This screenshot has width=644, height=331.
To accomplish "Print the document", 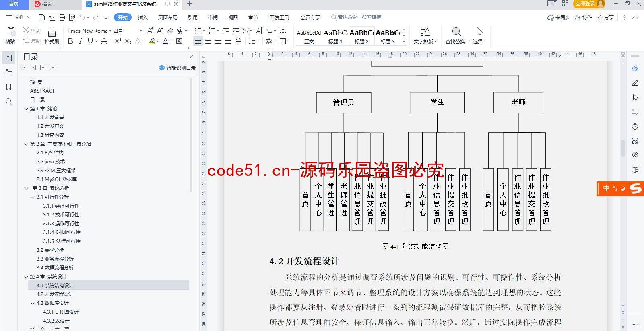I will [62, 17].
